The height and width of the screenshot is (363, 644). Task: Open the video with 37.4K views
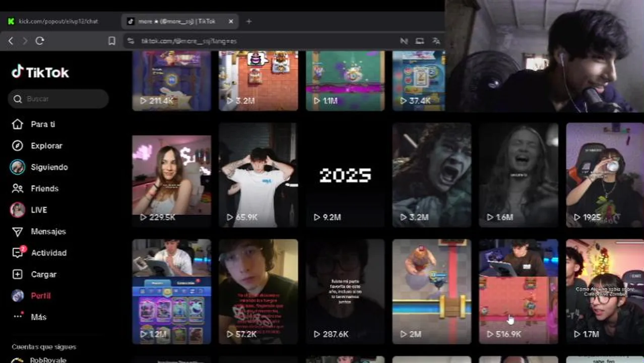(419, 81)
